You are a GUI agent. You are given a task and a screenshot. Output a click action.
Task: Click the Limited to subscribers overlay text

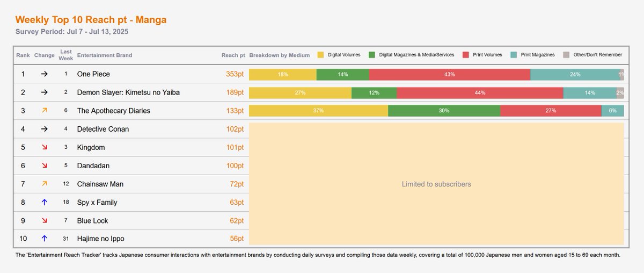tap(436, 184)
